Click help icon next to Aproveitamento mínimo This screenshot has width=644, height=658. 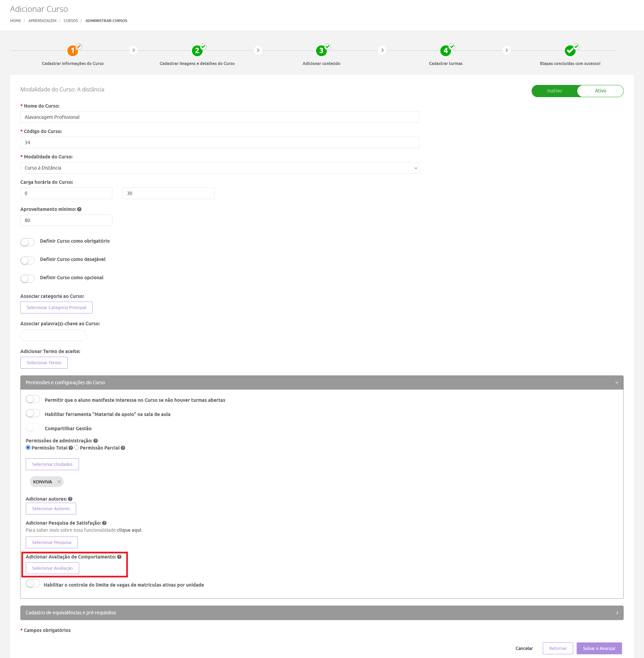(x=79, y=209)
